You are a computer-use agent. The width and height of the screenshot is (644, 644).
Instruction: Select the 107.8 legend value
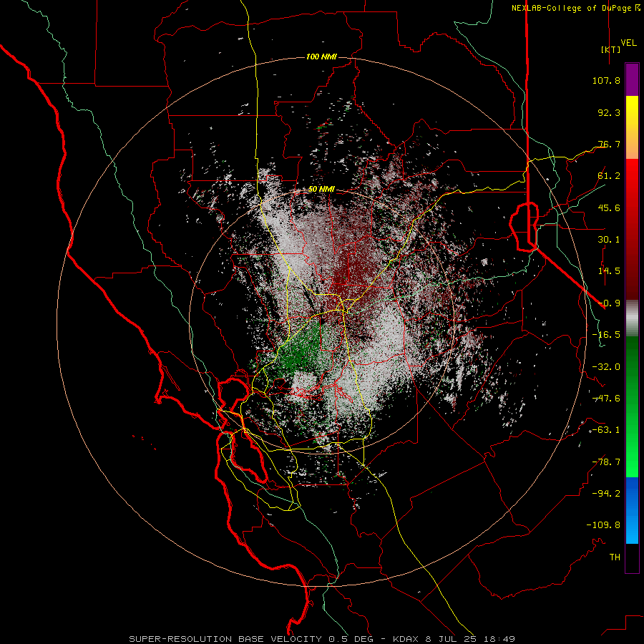[x=606, y=80]
